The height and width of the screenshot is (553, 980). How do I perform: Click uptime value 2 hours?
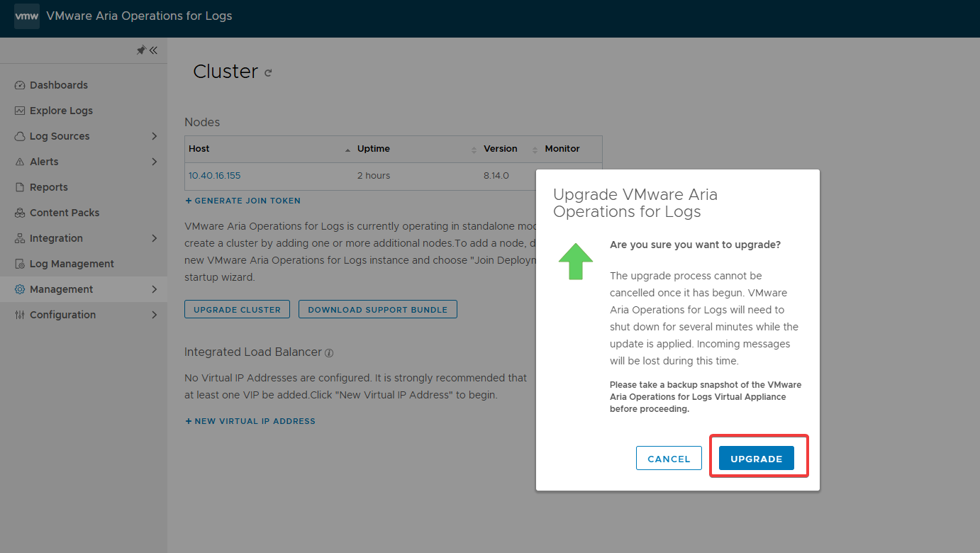[x=374, y=176]
